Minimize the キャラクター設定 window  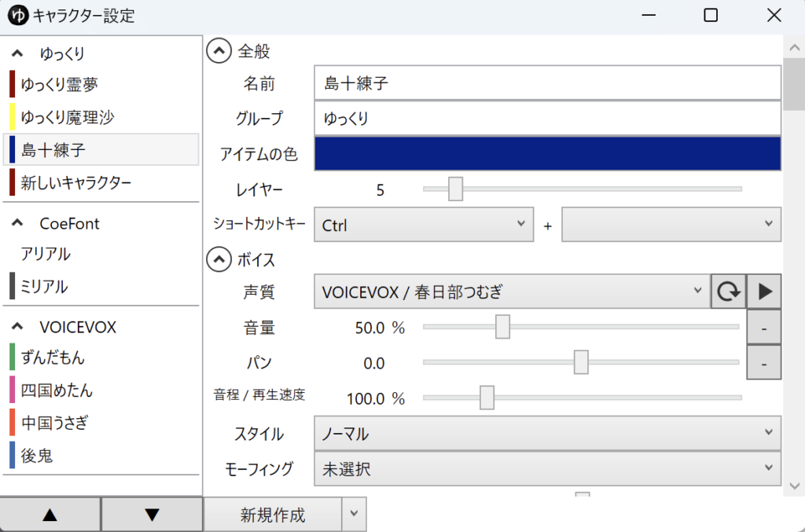pyautogui.click(x=649, y=16)
